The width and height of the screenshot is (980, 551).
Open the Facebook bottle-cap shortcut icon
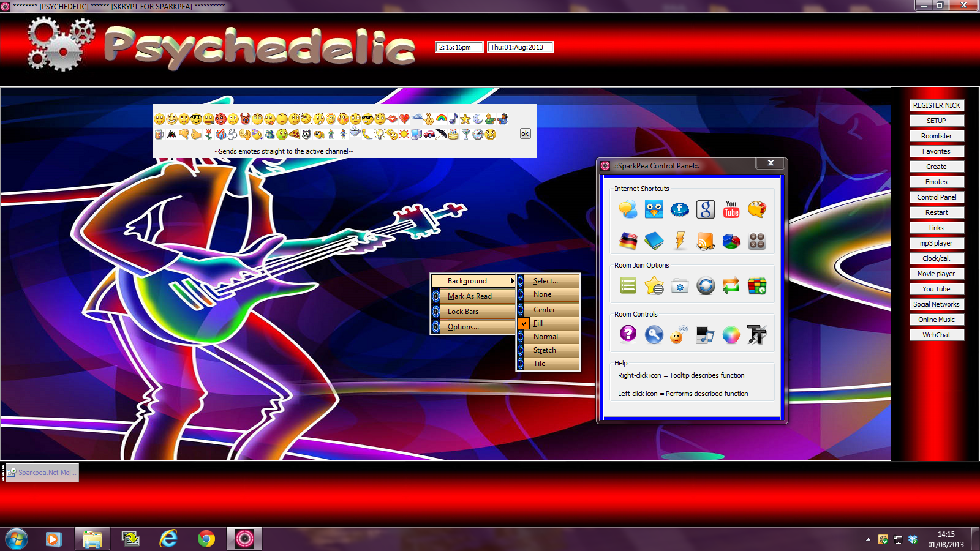(680, 209)
